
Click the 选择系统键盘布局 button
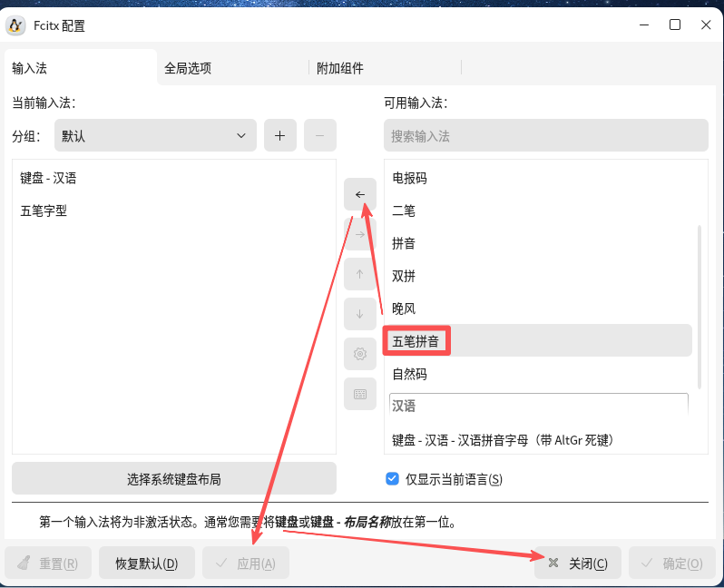174,478
